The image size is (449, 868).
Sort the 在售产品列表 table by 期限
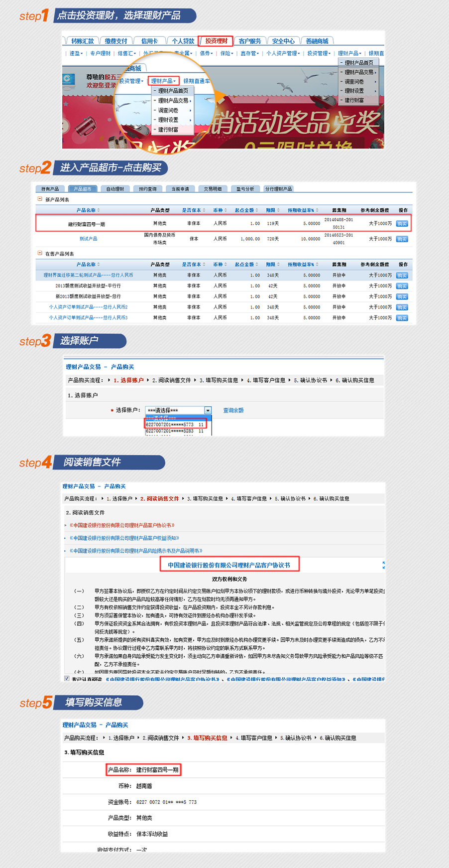pos(273,264)
